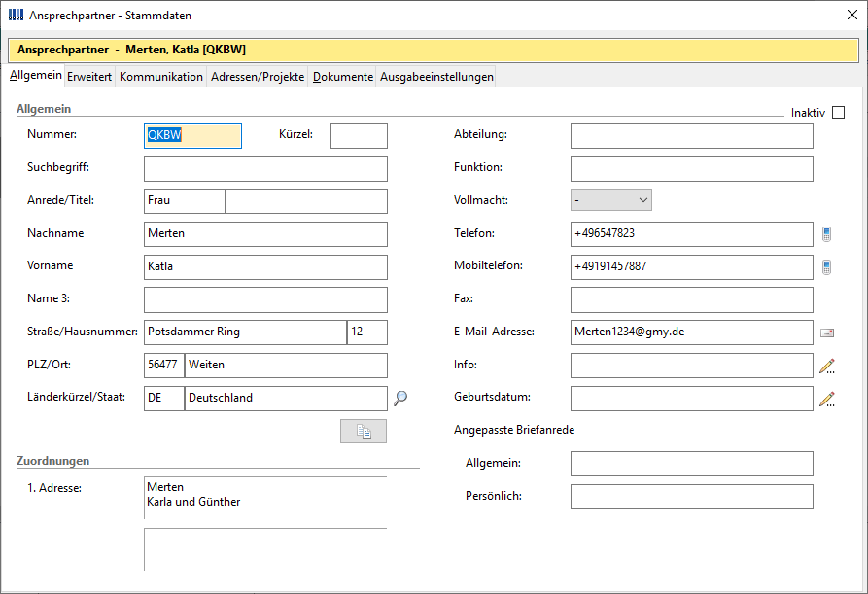Click the "Zuordnungen" section heading

[x=52, y=461]
